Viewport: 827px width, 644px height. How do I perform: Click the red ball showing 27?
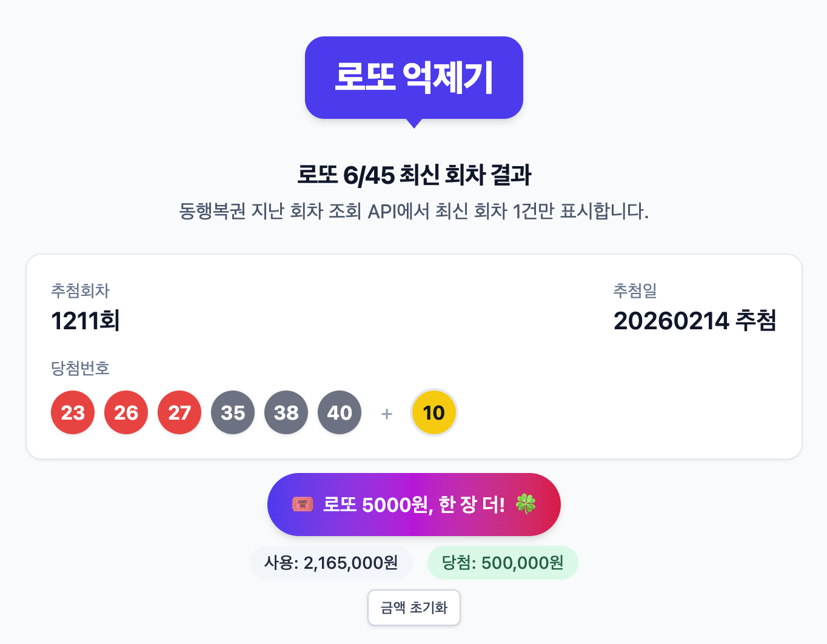tap(179, 412)
